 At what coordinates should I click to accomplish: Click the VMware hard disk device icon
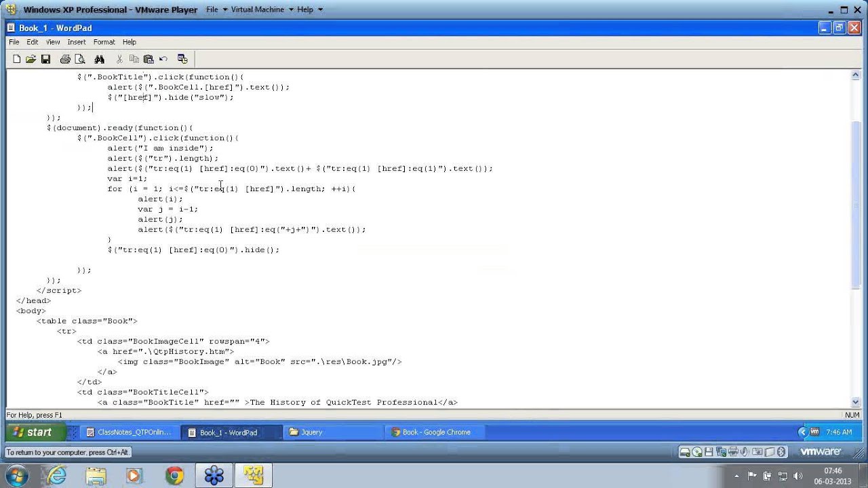685,452
